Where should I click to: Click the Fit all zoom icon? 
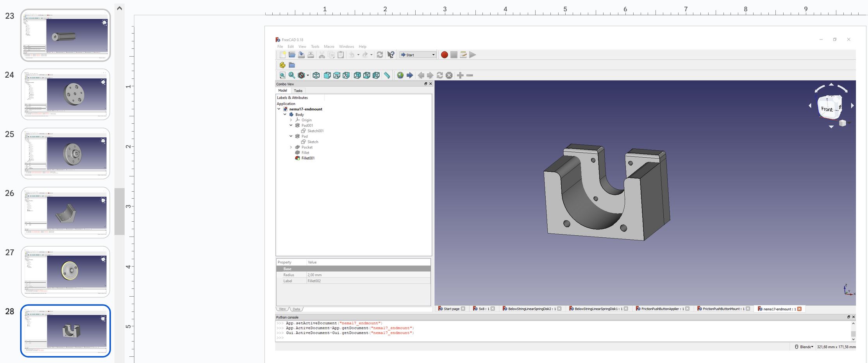pyautogui.click(x=282, y=75)
